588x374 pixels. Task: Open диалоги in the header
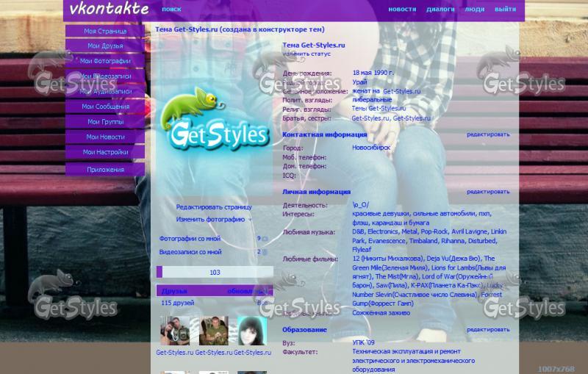(x=440, y=10)
